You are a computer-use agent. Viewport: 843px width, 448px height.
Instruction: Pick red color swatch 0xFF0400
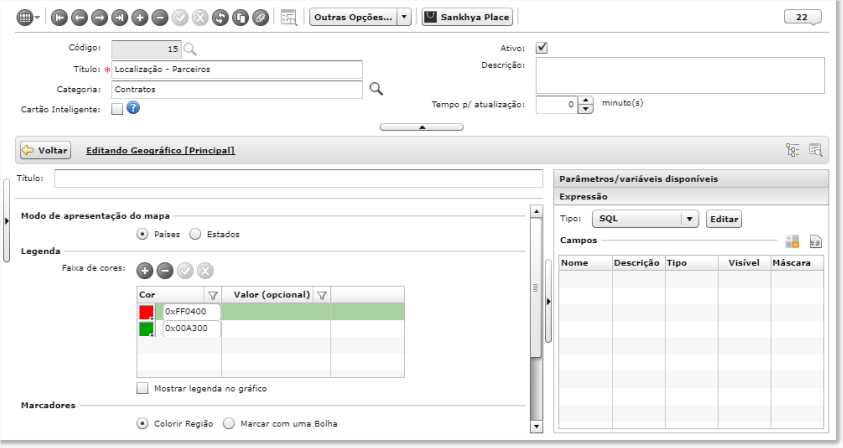click(146, 312)
